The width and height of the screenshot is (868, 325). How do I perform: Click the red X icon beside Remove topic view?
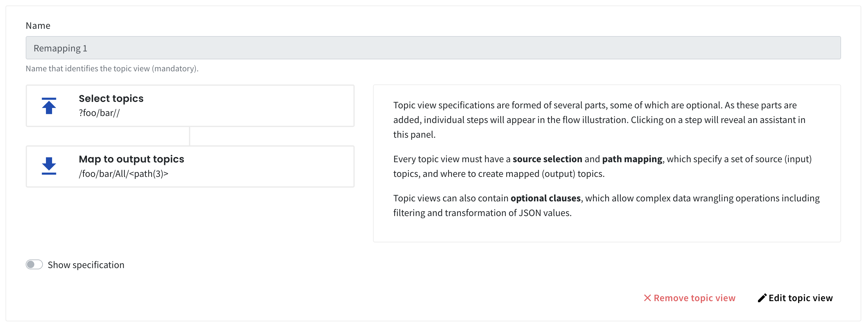(647, 298)
